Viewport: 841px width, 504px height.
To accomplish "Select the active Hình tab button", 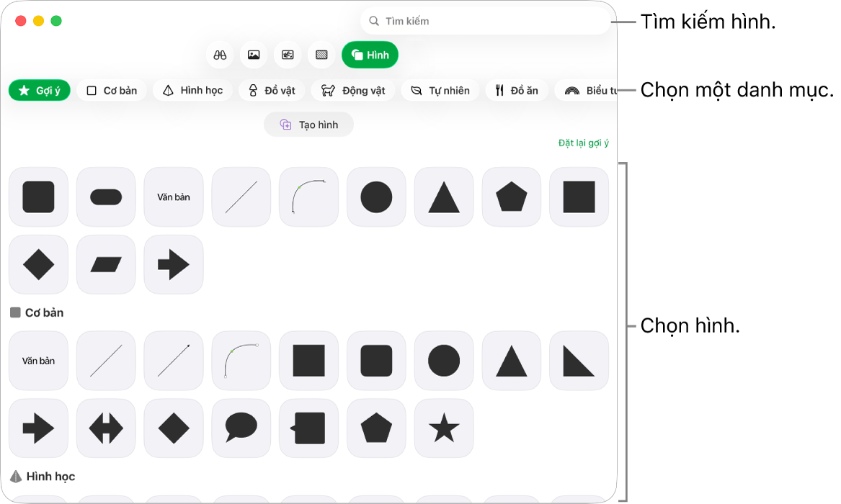I will (x=370, y=55).
